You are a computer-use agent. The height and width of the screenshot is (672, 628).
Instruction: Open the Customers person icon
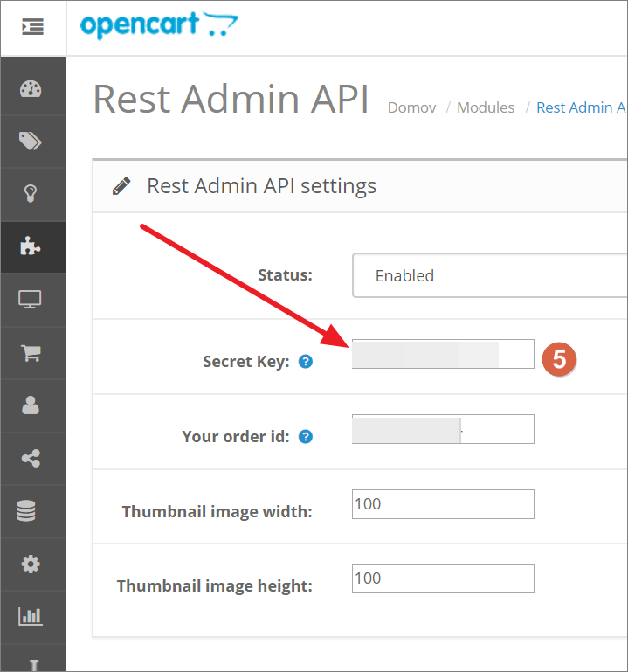tap(31, 405)
